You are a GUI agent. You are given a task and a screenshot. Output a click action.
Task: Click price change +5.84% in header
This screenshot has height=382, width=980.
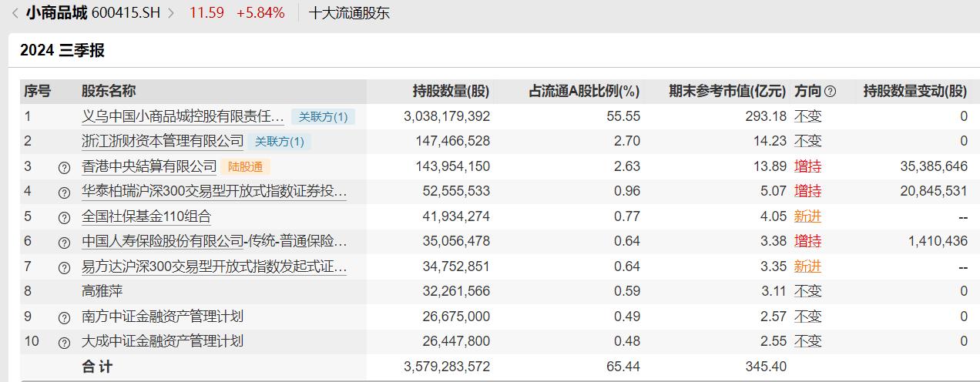(260, 13)
